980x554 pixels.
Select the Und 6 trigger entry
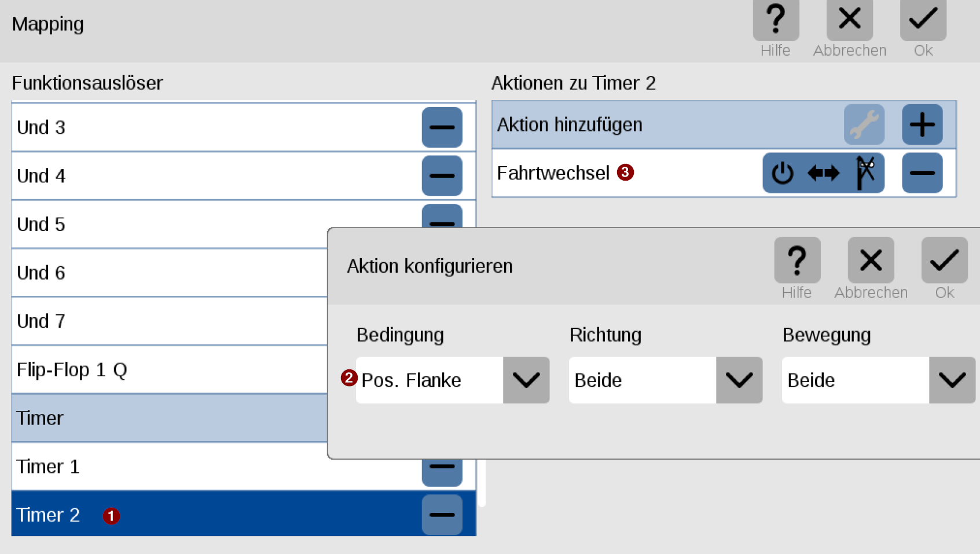170,273
